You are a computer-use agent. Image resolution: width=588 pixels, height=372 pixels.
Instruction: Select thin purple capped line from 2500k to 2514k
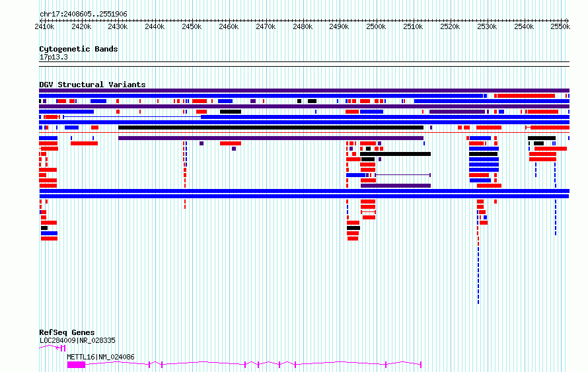tap(403, 175)
